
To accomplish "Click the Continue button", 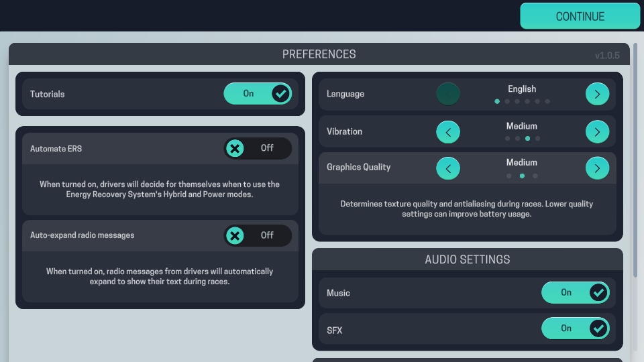I will pyautogui.click(x=580, y=16).
